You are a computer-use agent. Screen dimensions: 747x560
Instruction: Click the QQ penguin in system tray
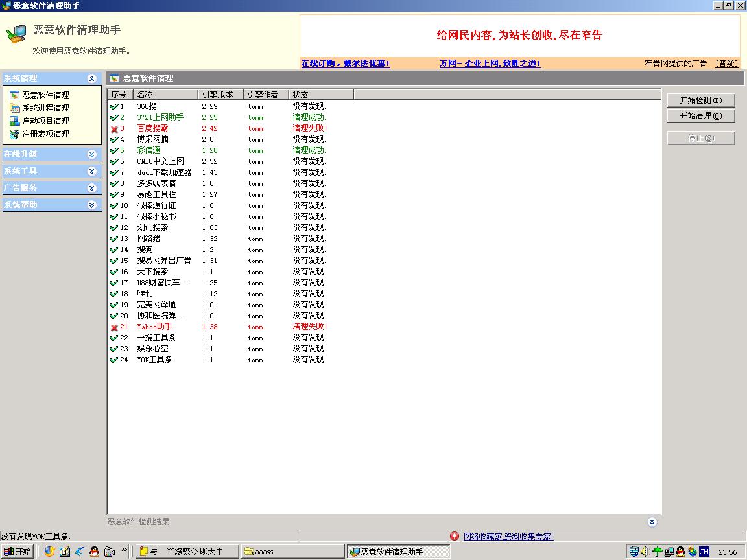tap(680, 552)
